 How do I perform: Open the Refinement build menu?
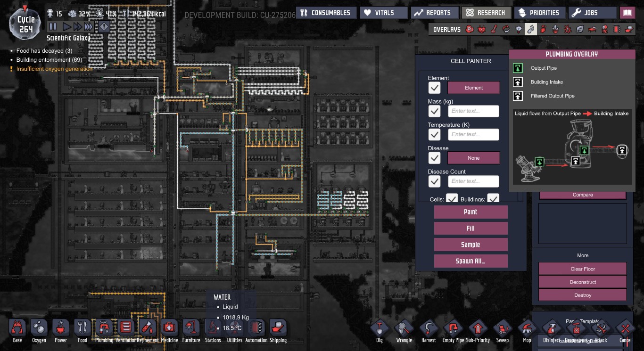point(148,331)
